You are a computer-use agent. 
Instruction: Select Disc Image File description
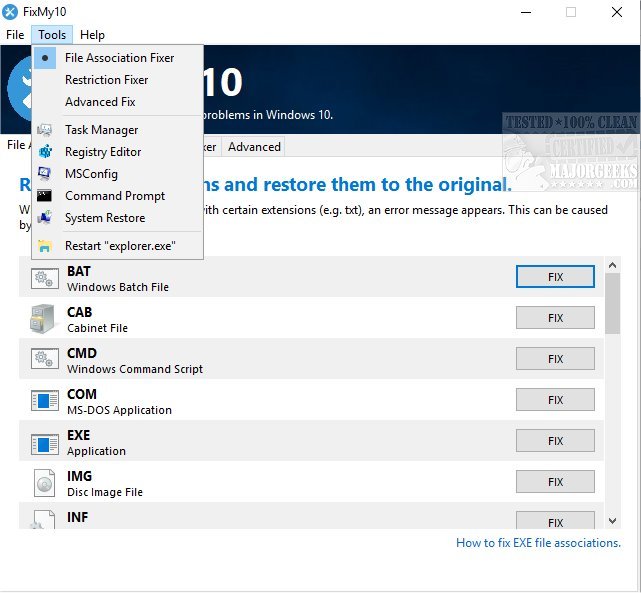tap(105, 492)
